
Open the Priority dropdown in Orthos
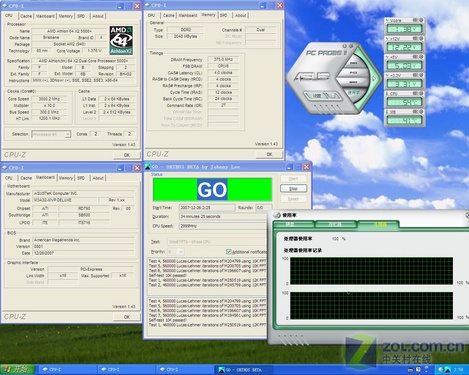point(180,252)
